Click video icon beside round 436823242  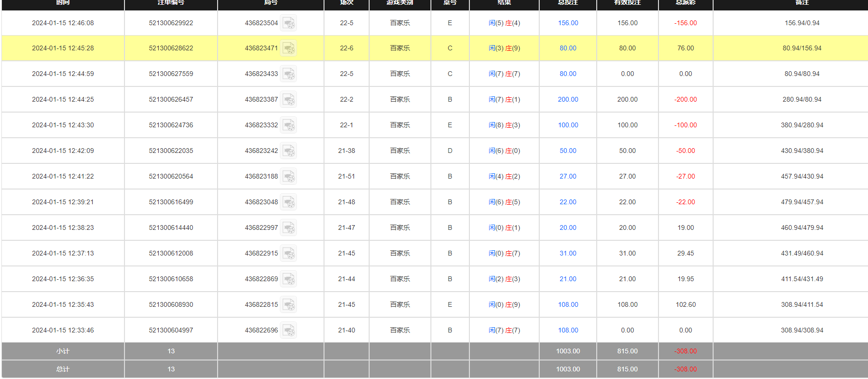(288, 151)
